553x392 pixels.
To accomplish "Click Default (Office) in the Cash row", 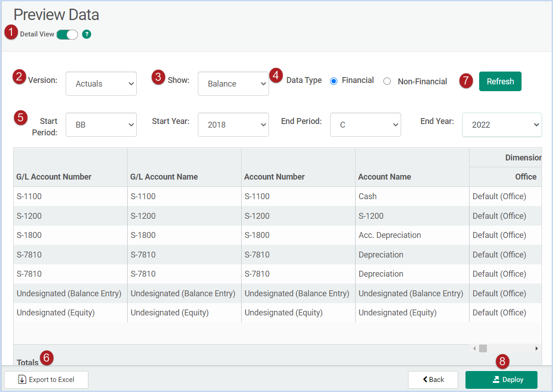I will coord(506,196).
